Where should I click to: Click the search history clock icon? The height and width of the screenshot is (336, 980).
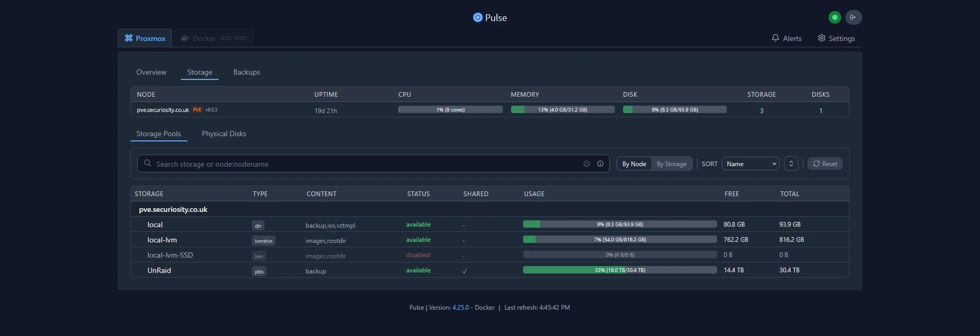[x=587, y=164]
